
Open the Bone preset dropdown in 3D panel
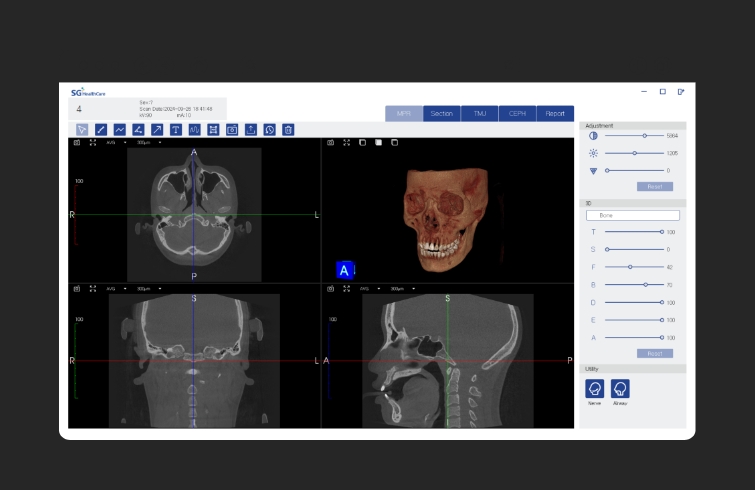tap(633, 215)
